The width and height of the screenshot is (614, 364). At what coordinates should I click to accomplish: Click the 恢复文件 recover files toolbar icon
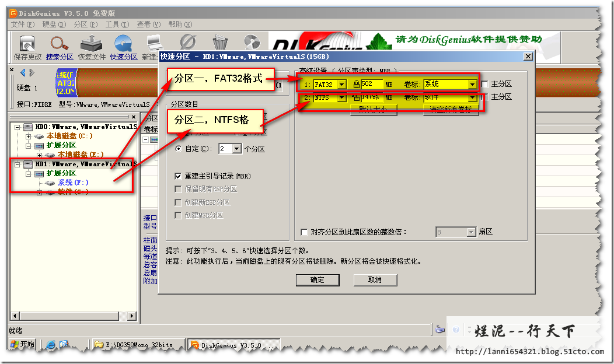coord(91,43)
